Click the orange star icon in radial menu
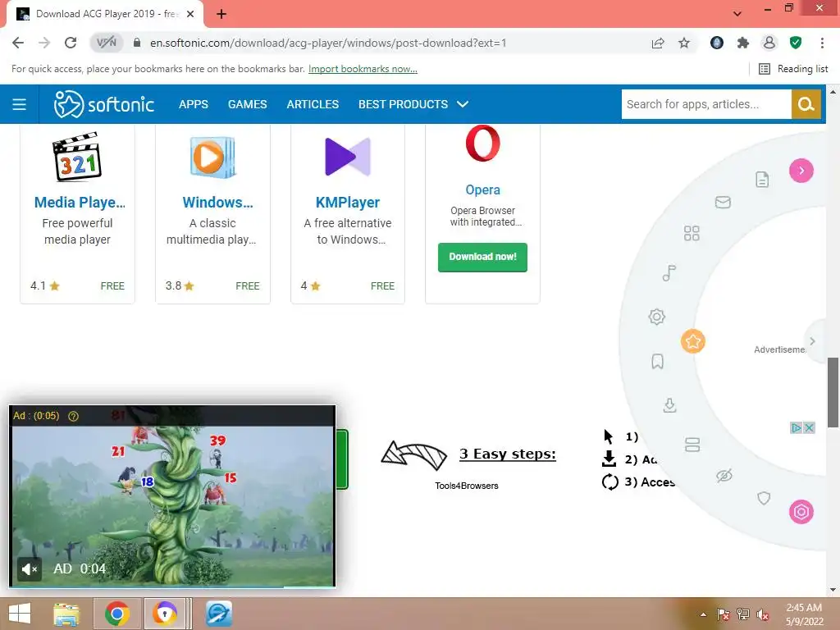This screenshot has width=840, height=630. tap(692, 340)
